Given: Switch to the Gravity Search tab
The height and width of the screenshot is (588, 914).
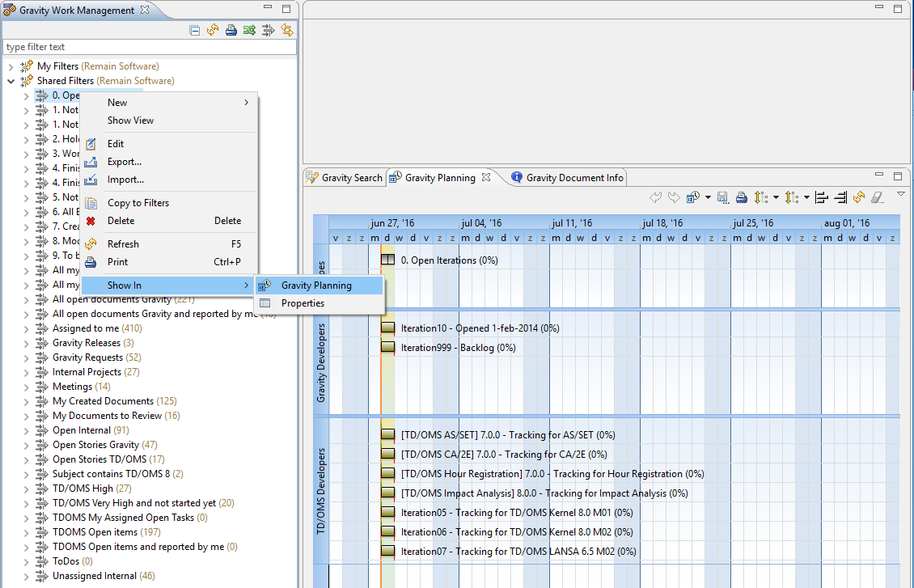Looking at the screenshot, I should tap(345, 178).
